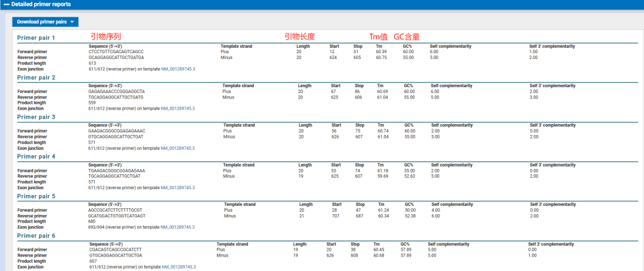Click forward sequence CTCCTGTTCGACAGTCAGCC
The height and width of the screenshot is (271, 644).
[x=116, y=52]
